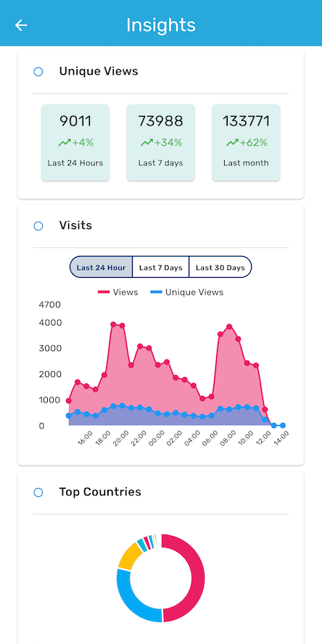Toggle the Views legend series
Image resolution: width=322 pixels, height=644 pixels.
tap(118, 292)
